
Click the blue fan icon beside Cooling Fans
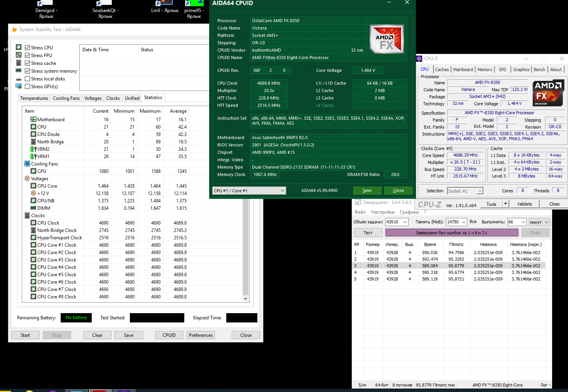tap(27, 164)
